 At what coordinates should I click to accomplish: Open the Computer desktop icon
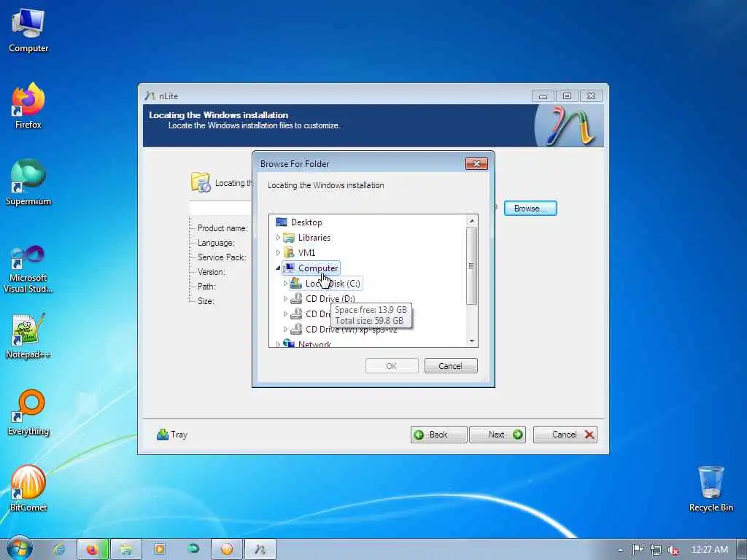coord(28,29)
